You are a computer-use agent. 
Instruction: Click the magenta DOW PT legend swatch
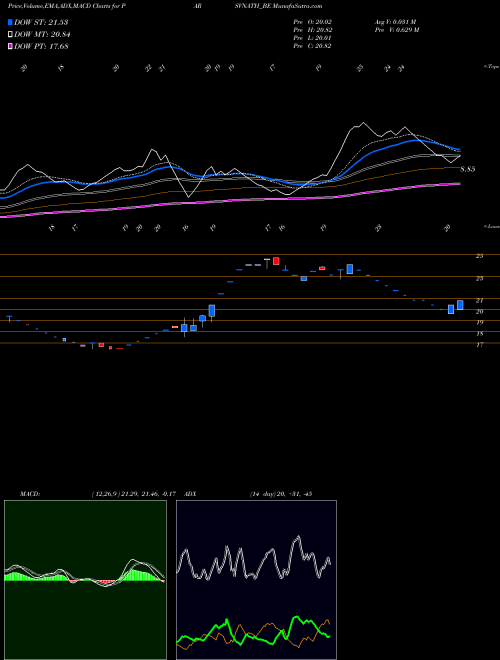[10, 47]
